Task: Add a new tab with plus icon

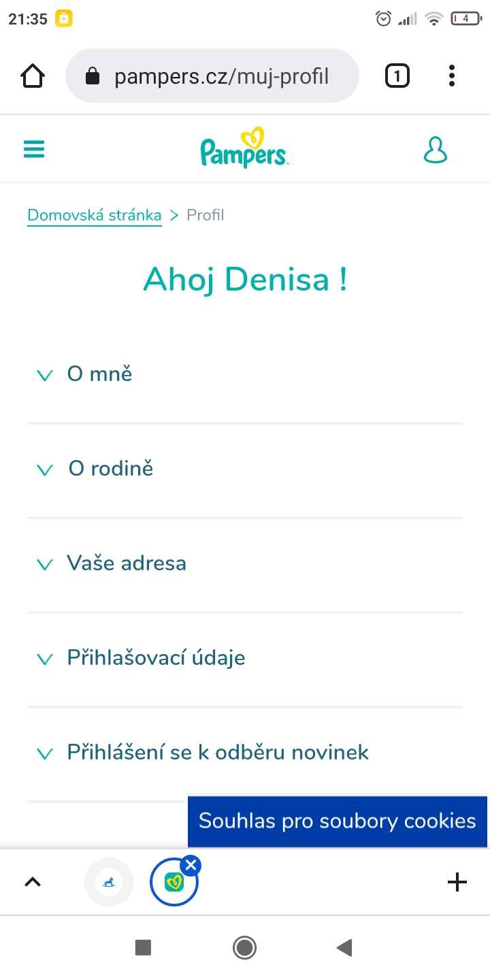Action: 457,882
